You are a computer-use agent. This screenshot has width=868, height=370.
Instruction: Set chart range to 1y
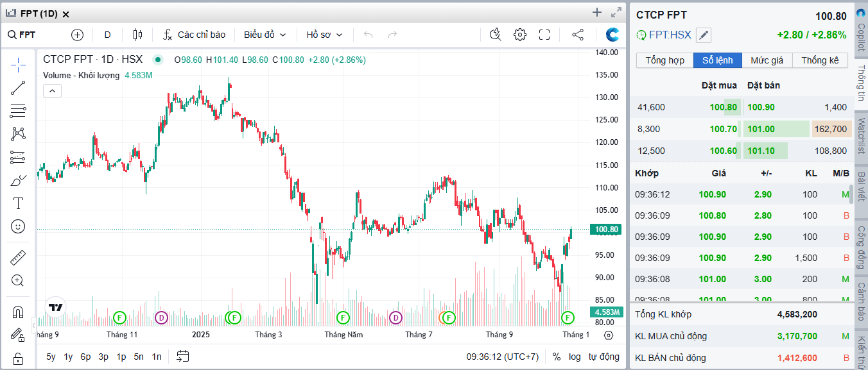tap(68, 357)
